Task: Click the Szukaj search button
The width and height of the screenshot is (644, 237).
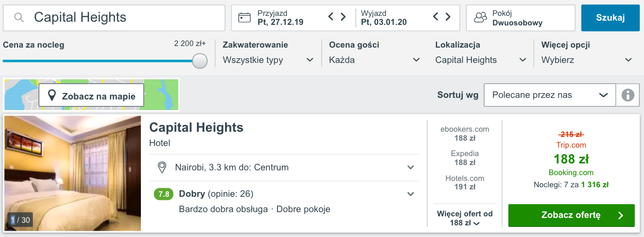Action: click(610, 17)
